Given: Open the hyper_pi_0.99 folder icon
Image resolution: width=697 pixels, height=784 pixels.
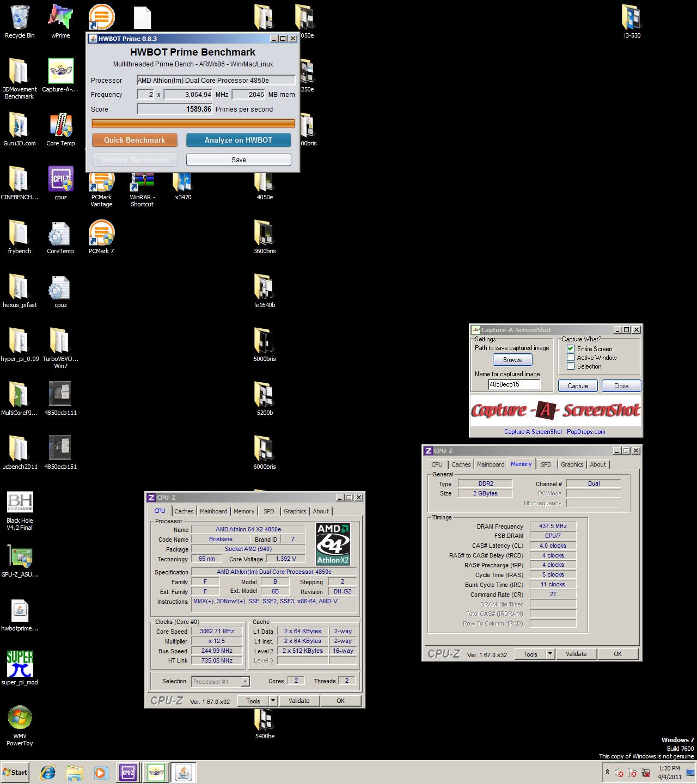Looking at the screenshot, I should tap(20, 341).
